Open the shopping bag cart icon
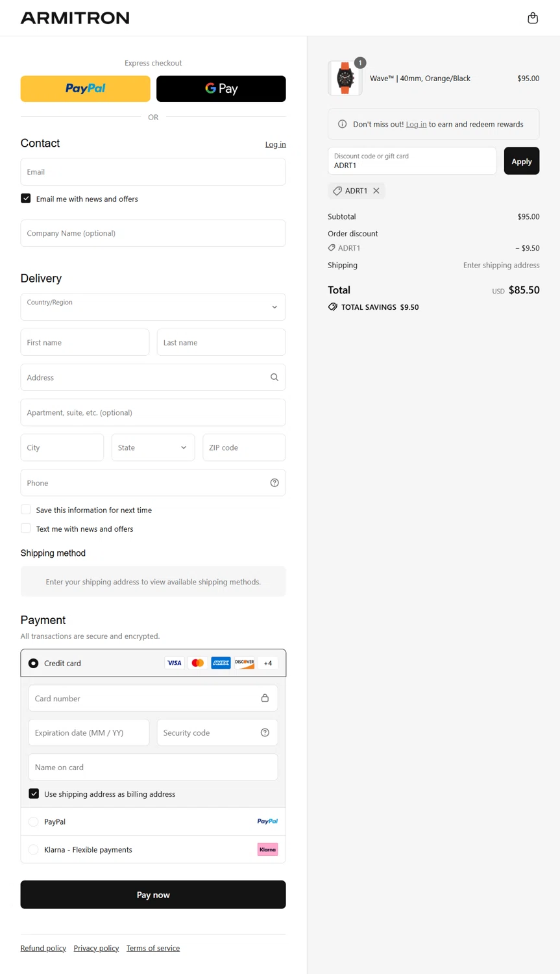This screenshot has width=560, height=974. 533,18
